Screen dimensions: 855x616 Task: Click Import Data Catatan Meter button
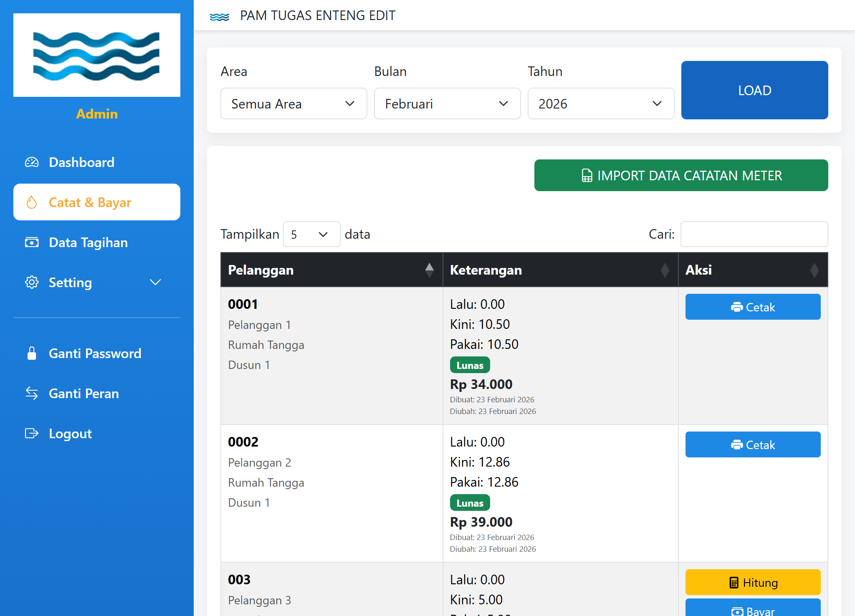pos(681,175)
